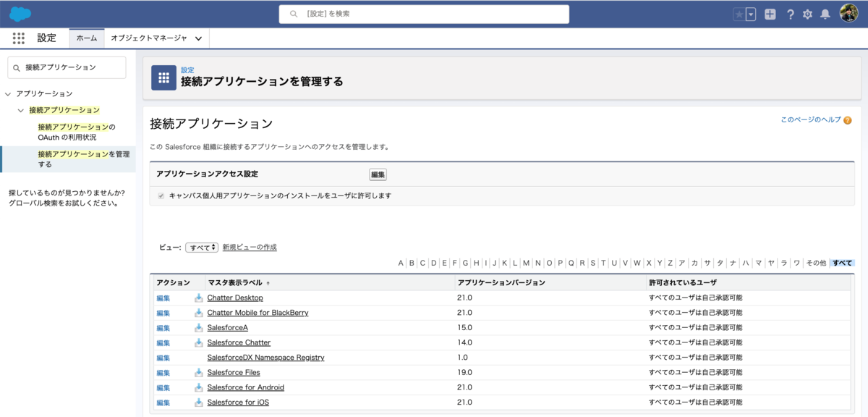This screenshot has height=417, width=868.
Task: Open the SalesforceA app link
Action: (227, 327)
